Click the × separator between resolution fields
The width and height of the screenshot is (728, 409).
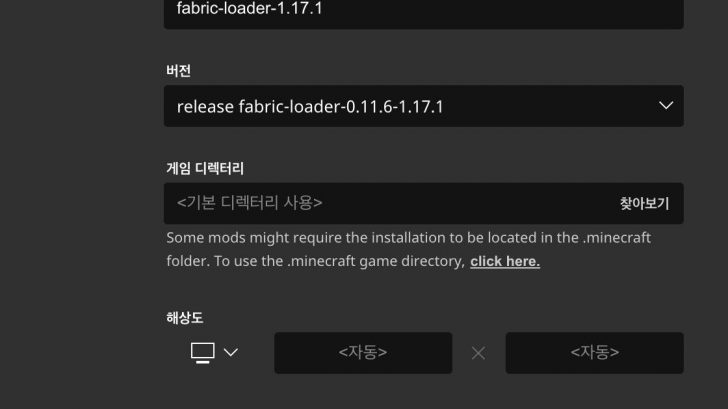478,353
